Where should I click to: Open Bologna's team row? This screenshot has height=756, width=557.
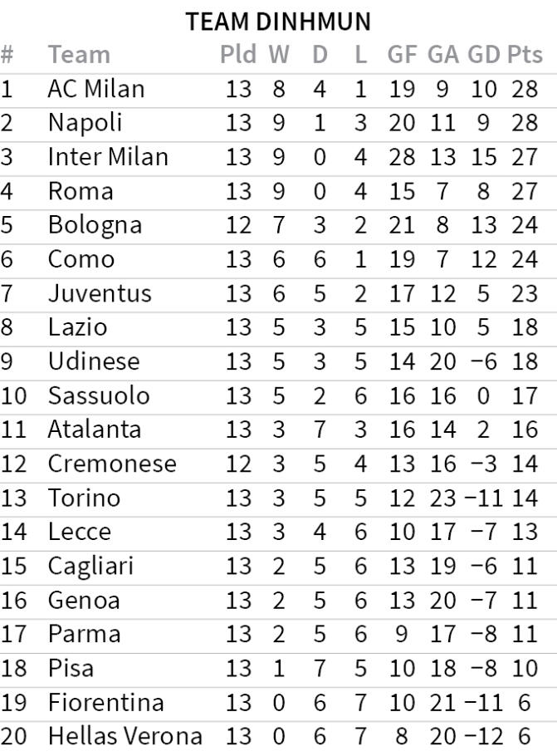(x=95, y=225)
